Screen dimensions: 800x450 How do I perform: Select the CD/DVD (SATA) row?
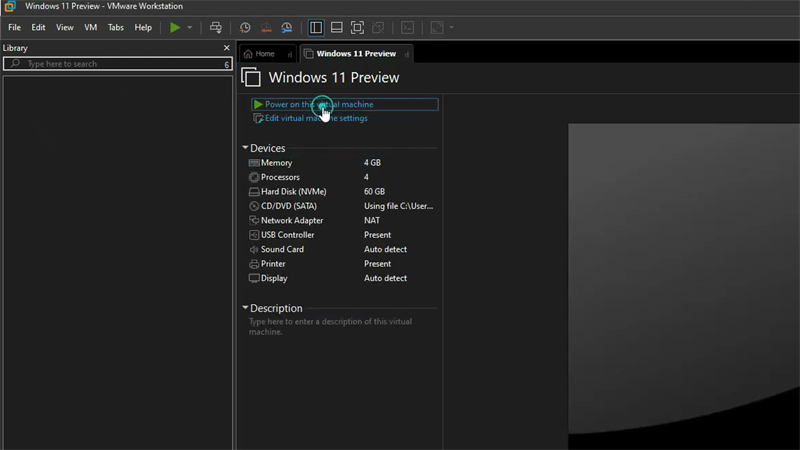pos(341,206)
